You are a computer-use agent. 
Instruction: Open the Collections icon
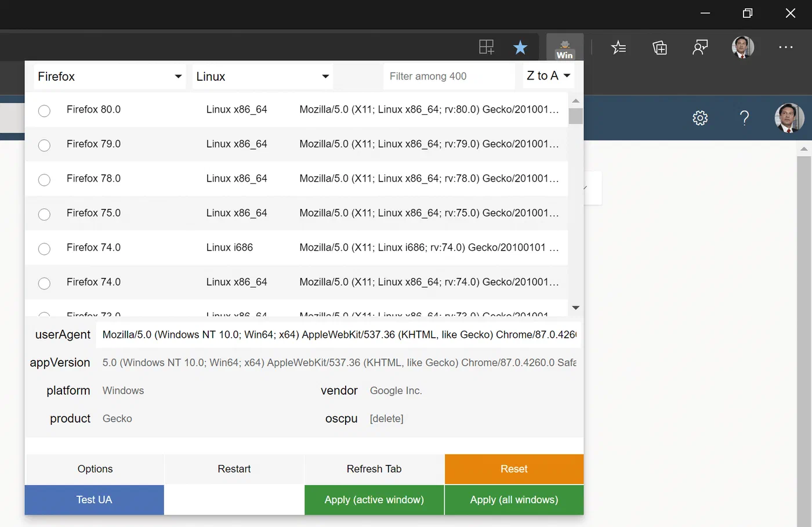[660, 47]
